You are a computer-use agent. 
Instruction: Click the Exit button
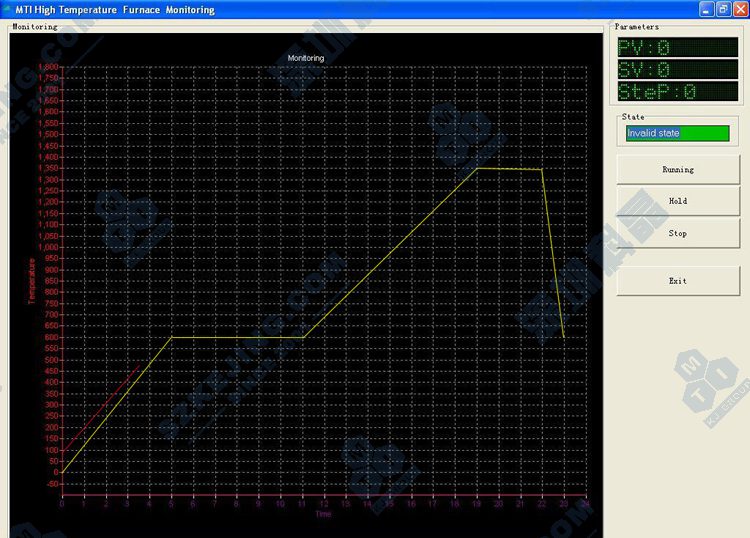pos(677,281)
